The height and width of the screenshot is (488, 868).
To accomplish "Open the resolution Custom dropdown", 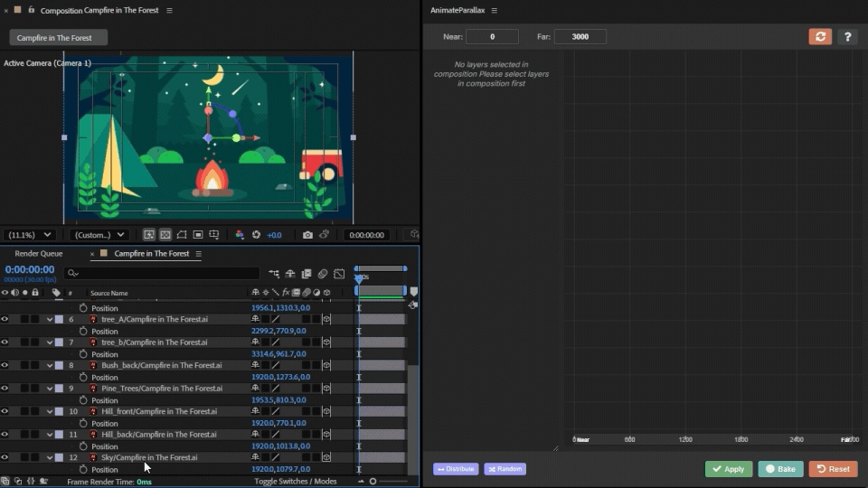I will tap(99, 235).
